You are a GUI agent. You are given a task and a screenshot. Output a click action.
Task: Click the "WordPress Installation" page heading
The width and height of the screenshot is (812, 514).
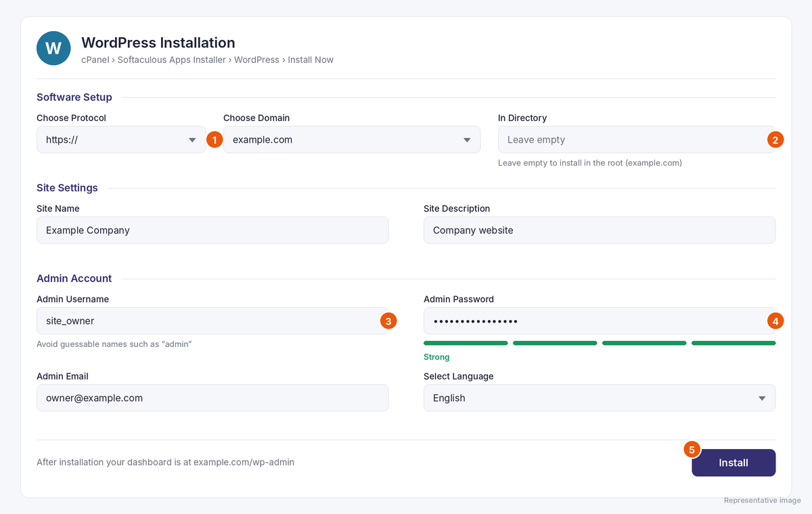point(158,43)
